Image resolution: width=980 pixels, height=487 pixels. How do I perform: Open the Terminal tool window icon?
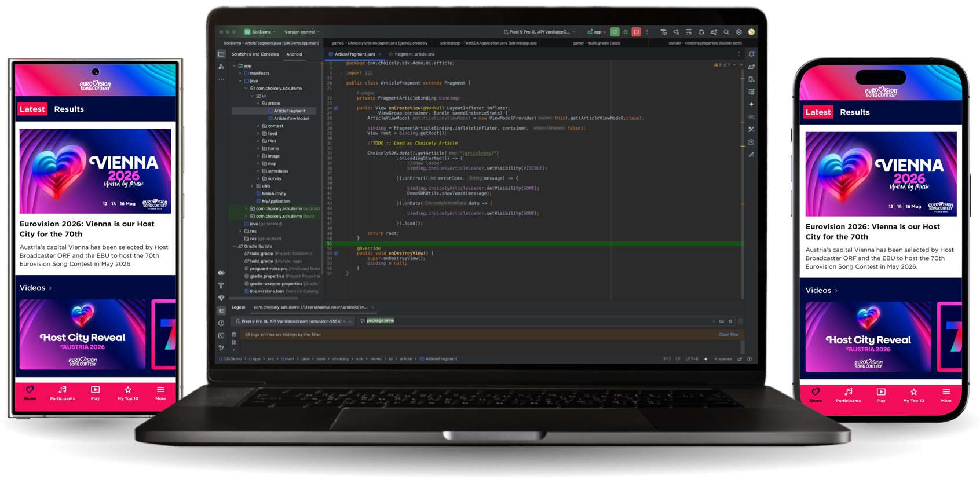221,335
